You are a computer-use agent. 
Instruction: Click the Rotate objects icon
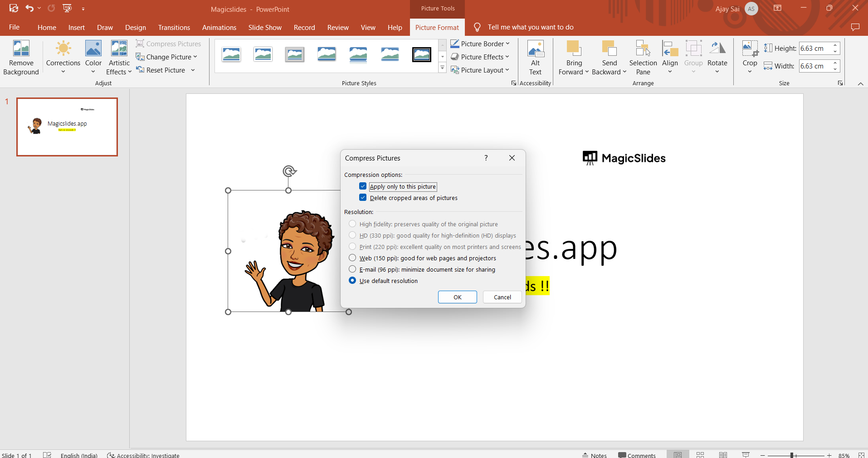click(x=717, y=49)
